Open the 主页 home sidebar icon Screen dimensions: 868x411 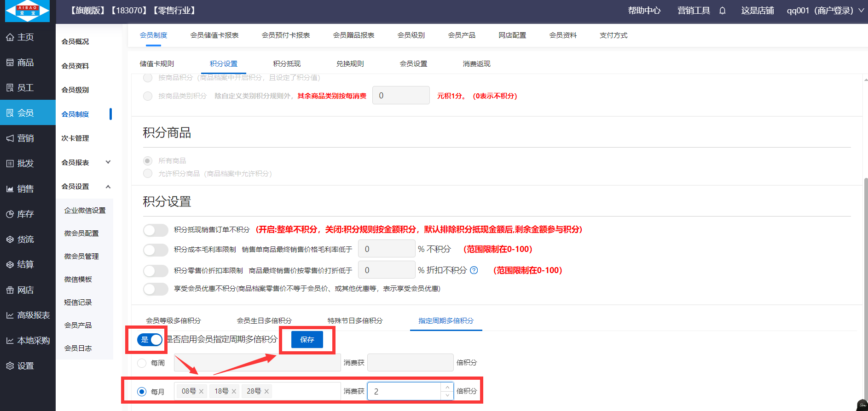coord(10,37)
